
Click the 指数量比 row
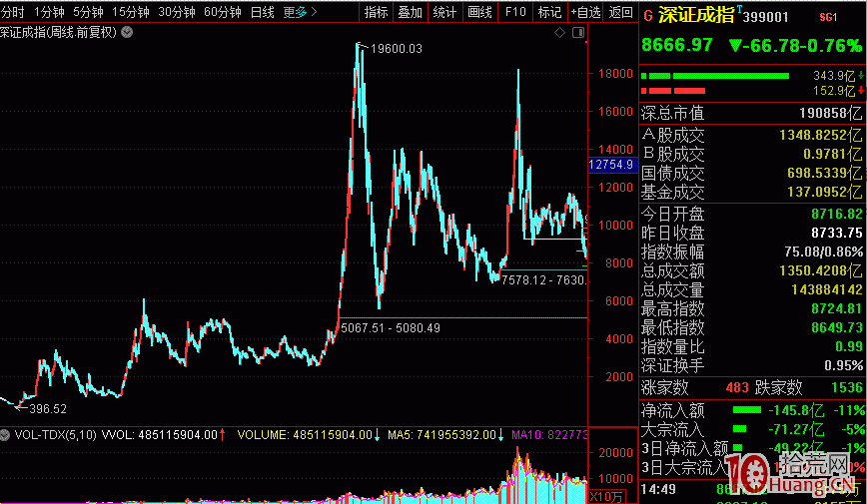click(x=752, y=346)
